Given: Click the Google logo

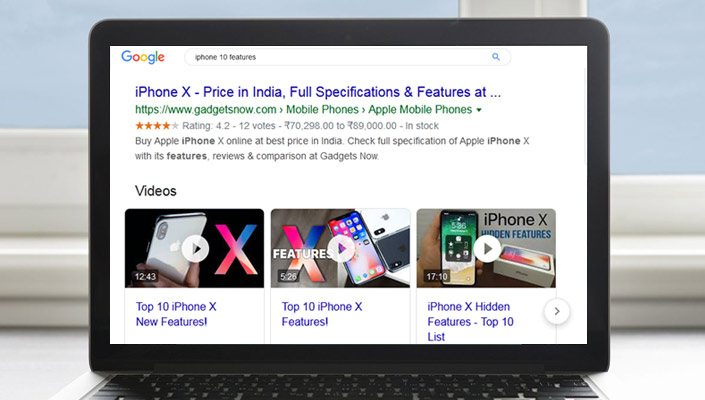Looking at the screenshot, I should click(143, 57).
